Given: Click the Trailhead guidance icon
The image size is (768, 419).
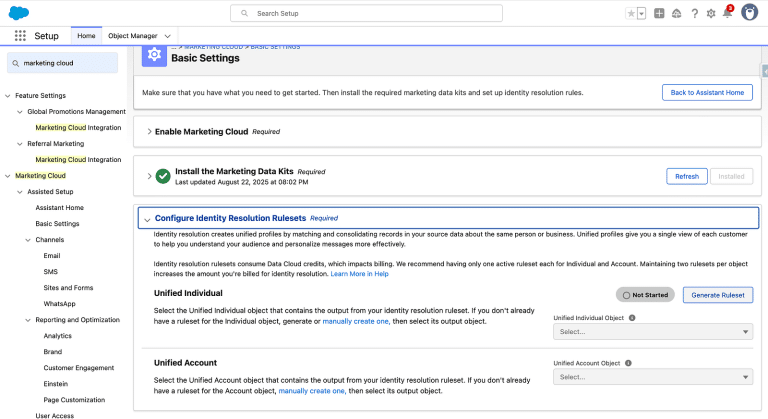Looking at the screenshot, I should click(x=677, y=13).
